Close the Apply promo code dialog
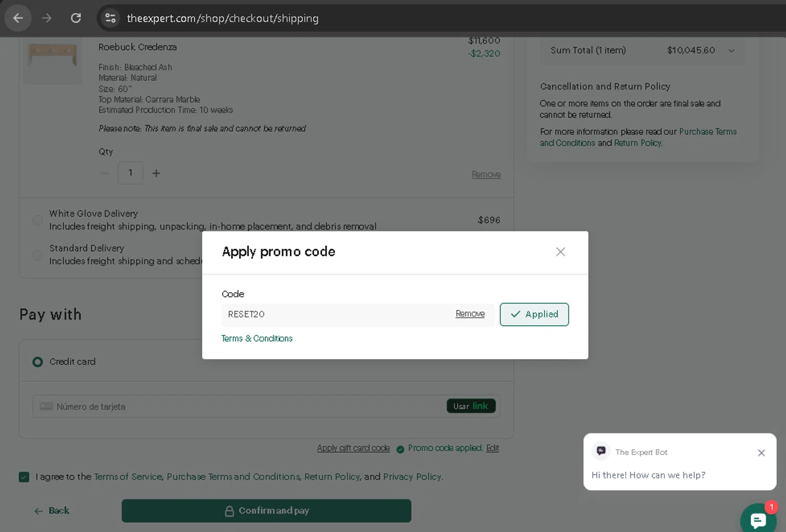Screen dimensions: 786x532 pyautogui.click(x=561, y=252)
